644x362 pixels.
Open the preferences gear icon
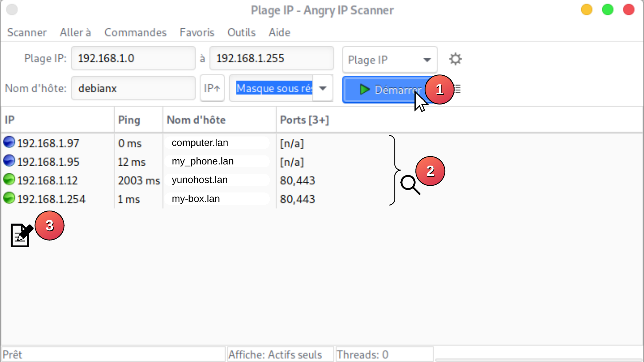[455, 59]
